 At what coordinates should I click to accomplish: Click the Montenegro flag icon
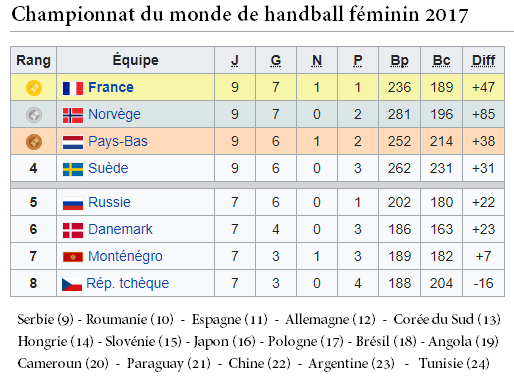coord(73,257)
